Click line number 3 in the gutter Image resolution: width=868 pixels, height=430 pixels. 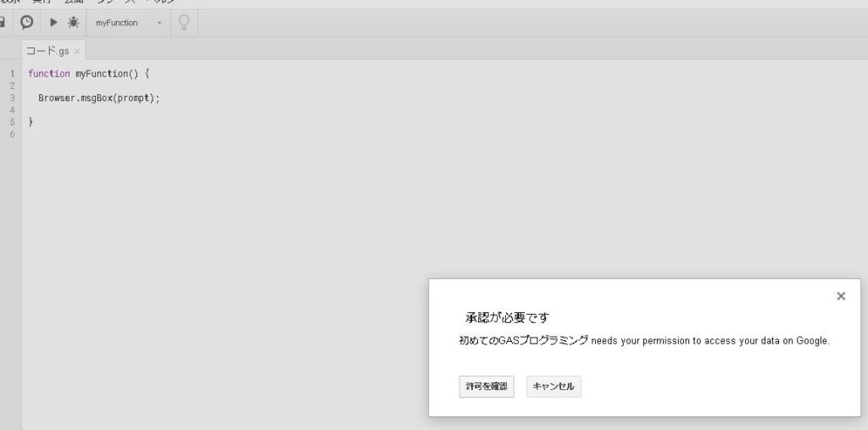pyautogui.click(x=12, y=98)
